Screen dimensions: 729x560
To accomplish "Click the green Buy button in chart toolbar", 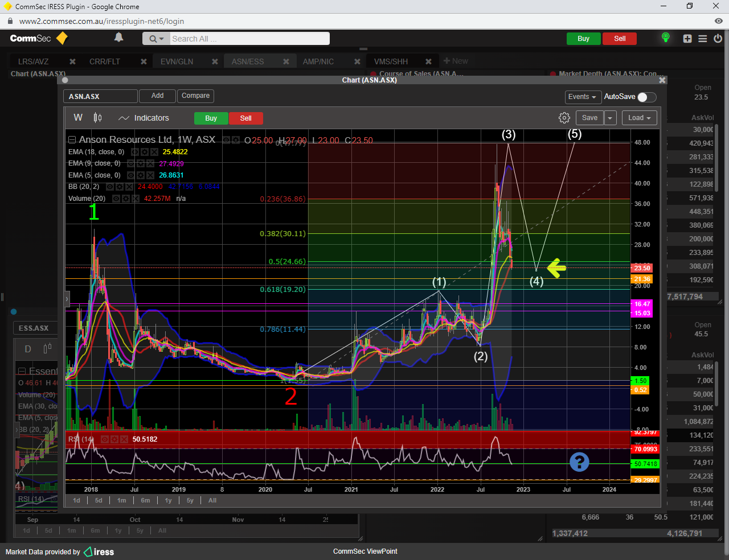I will [211, 118].
